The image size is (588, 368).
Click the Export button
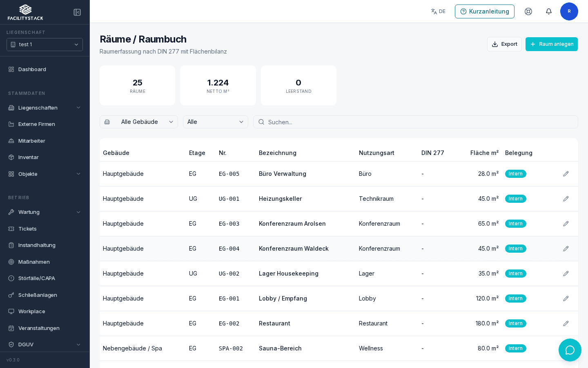click(x=504, y=44)
